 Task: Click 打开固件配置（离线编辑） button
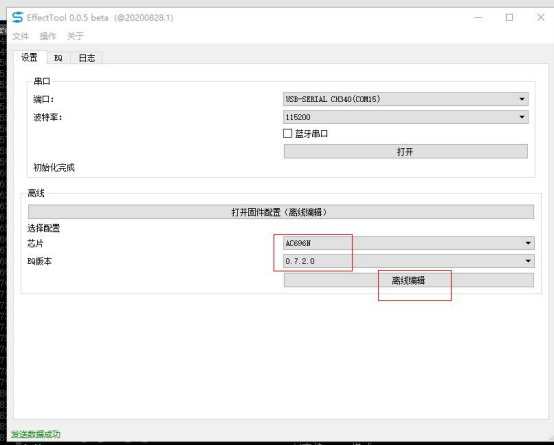tap(281, 212)
